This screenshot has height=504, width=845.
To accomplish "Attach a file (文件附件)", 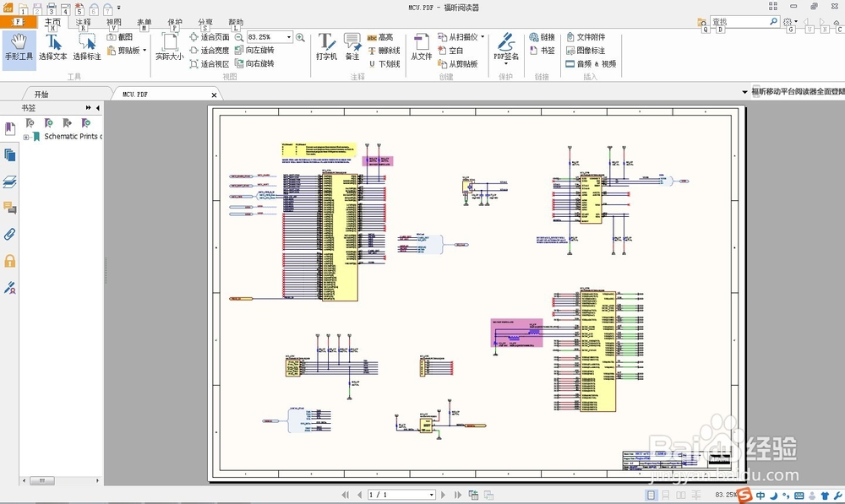I will [x=586, y=37].
